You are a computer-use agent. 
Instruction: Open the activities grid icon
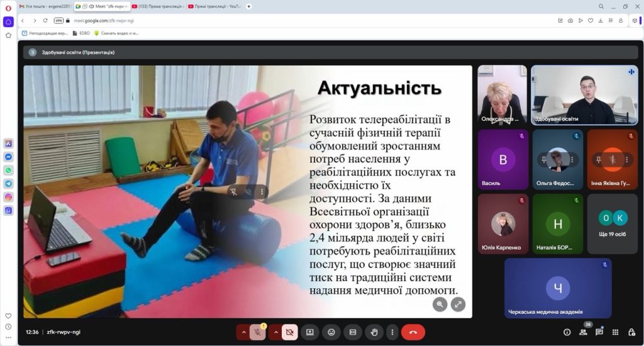click(615, 332)
